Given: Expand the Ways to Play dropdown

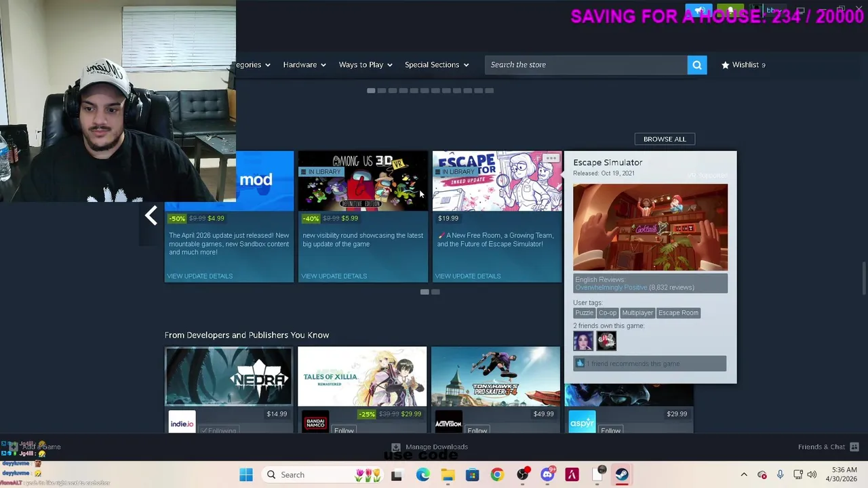Looking at the screenshot, I should tap(366, 64).
